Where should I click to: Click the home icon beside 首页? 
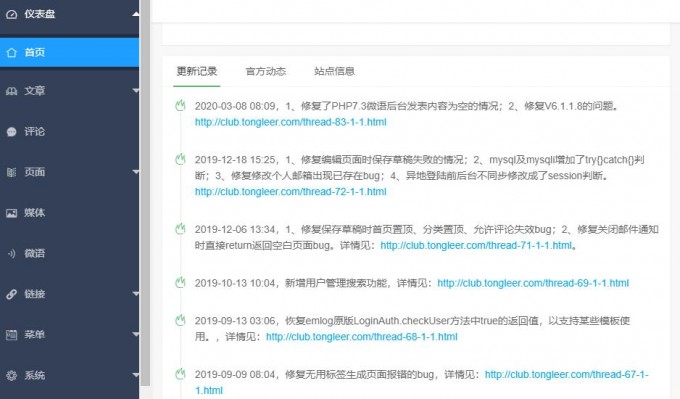[12, 52]
